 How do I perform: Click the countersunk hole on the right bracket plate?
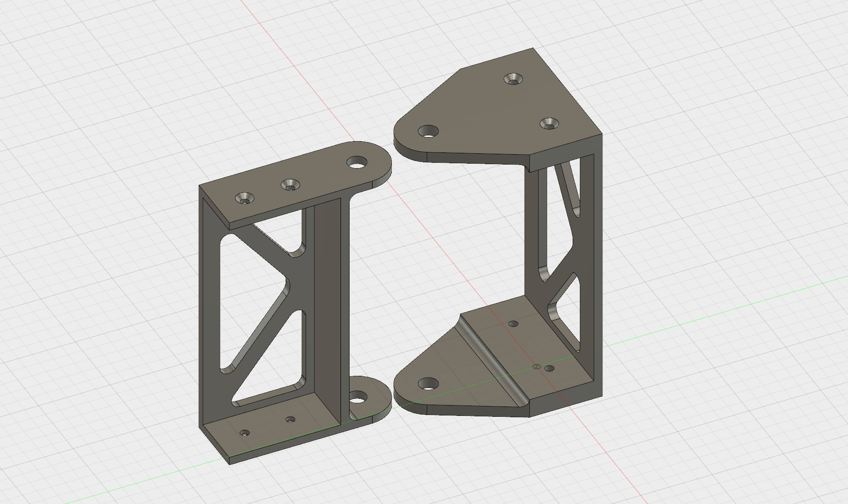514,80
